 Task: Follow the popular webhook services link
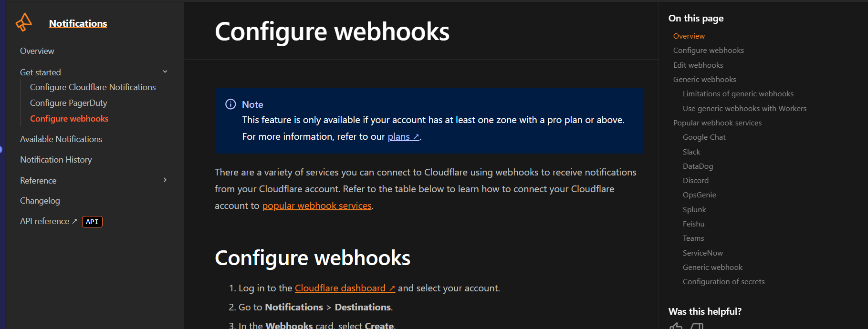point(317,206)
